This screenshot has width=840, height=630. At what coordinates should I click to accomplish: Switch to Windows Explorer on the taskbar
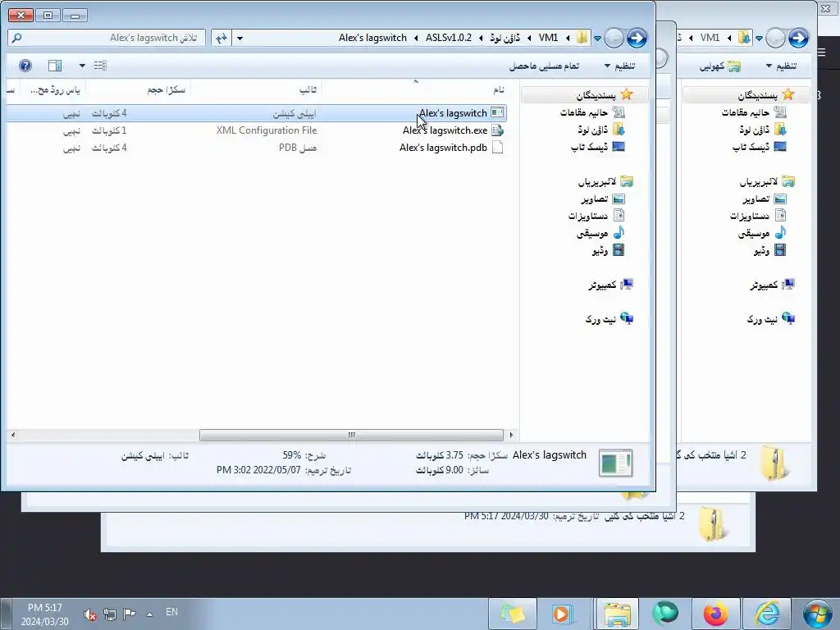(617, 614)
